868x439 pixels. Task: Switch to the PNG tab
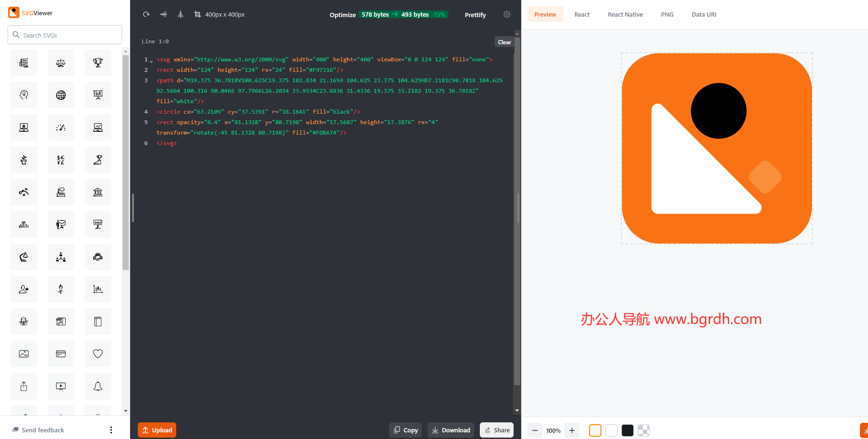point(667,14)
